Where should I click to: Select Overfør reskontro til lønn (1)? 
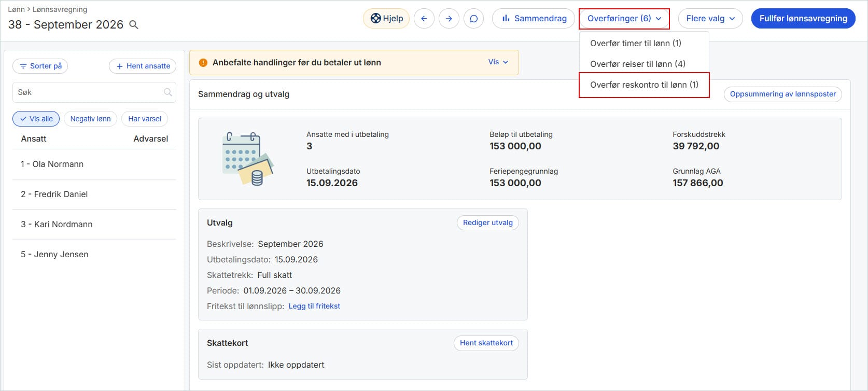644,85
